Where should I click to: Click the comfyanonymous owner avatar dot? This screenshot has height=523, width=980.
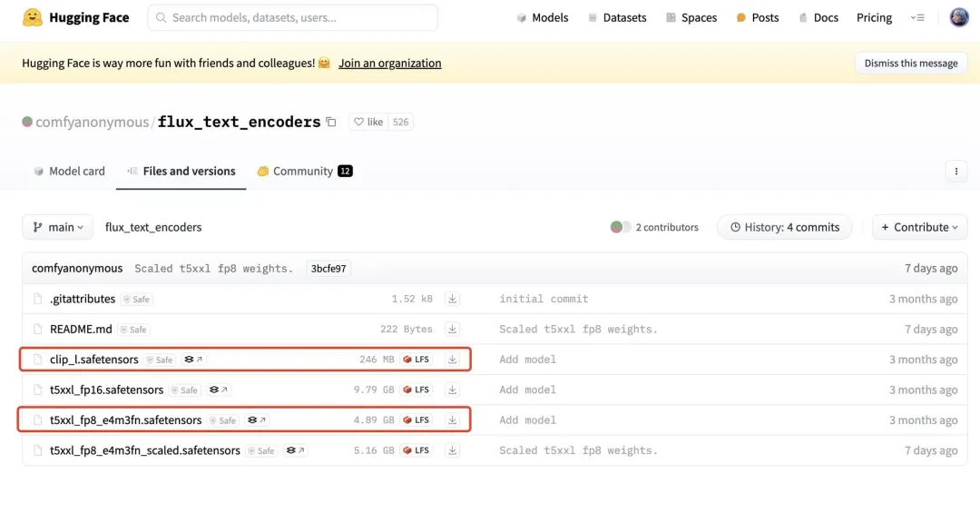coord(27,122)
